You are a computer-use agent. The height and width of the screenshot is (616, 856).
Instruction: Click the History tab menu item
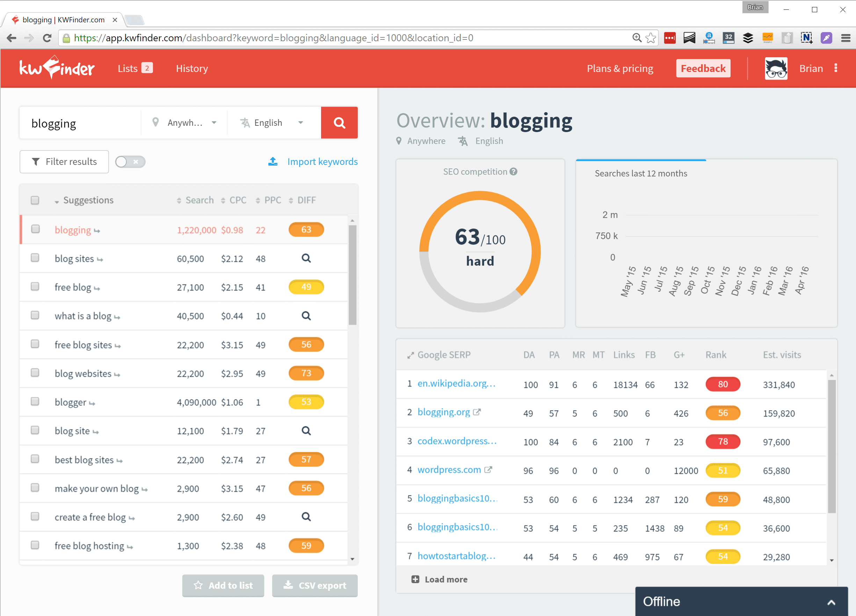192,68
